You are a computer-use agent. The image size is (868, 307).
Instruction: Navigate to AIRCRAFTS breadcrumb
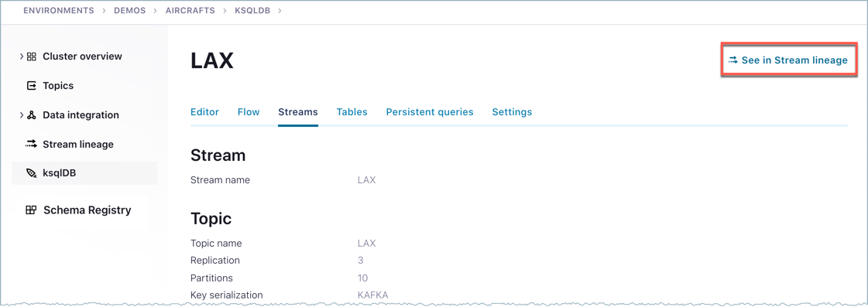pos(190,11)
